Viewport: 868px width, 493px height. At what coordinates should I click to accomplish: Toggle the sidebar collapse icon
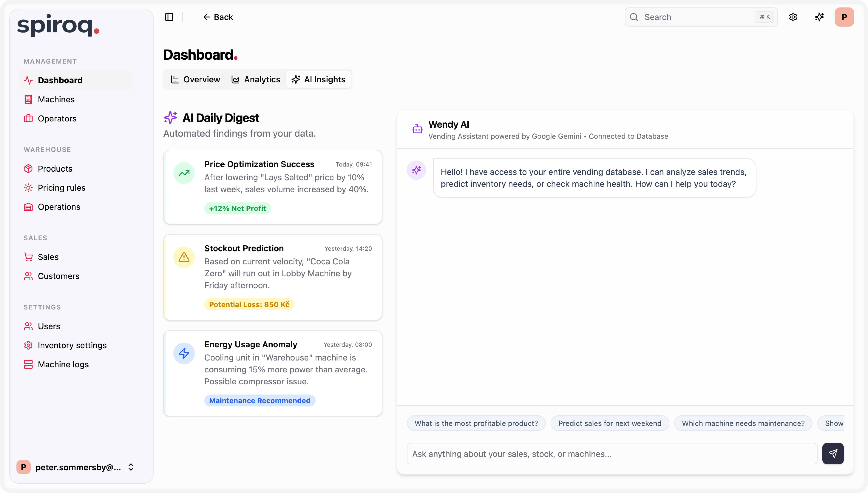pyautogui.click(x=169, y=17)
